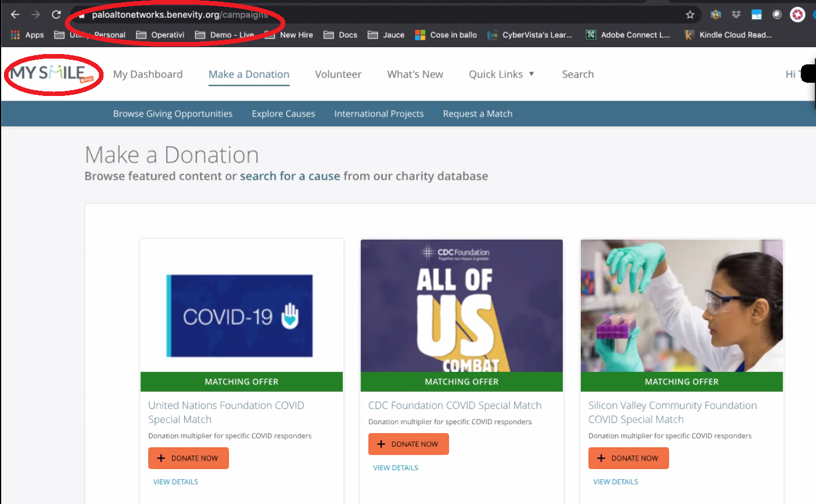View Details for CDC Foundation card

point(396,468)
